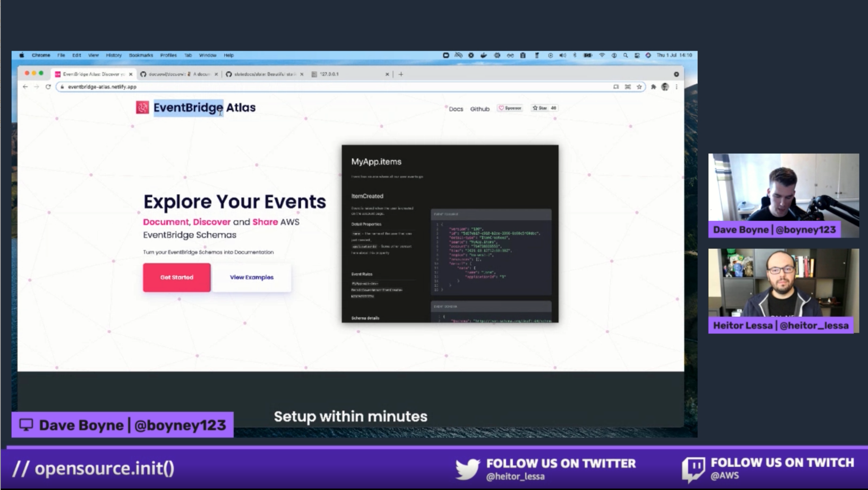Image resolution: width=868 pixels, height=490 pixels.
Task: Open the Chrome extensions puzzle menu
Action: [653, 87]
